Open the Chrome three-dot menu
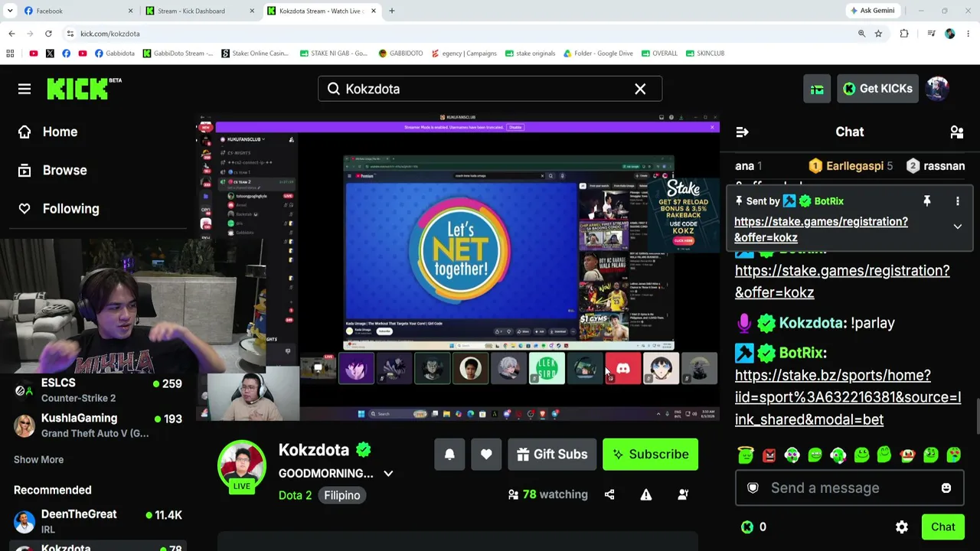The width and height of the screenshot is (980, 551). click(969, 34)
